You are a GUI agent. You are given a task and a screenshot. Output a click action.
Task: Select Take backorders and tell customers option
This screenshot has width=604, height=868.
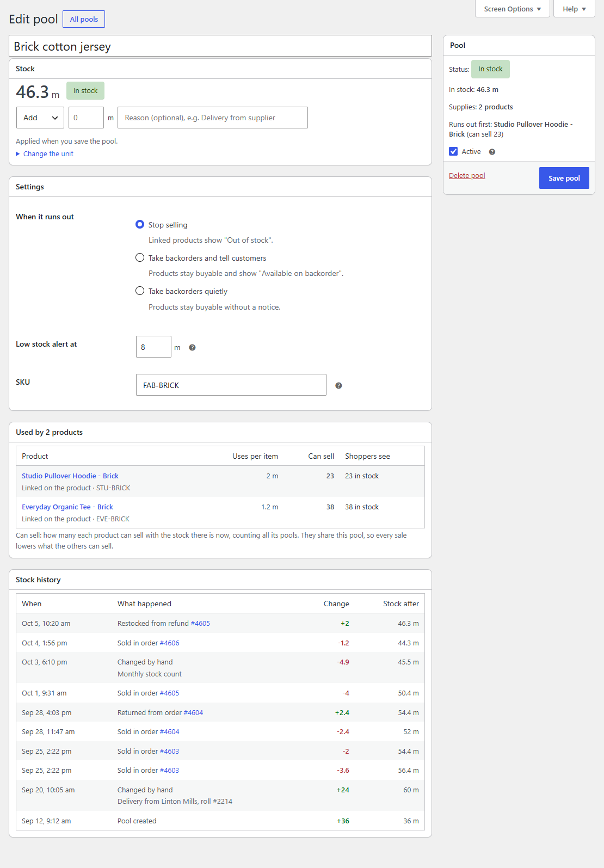[x=140, y=257]
